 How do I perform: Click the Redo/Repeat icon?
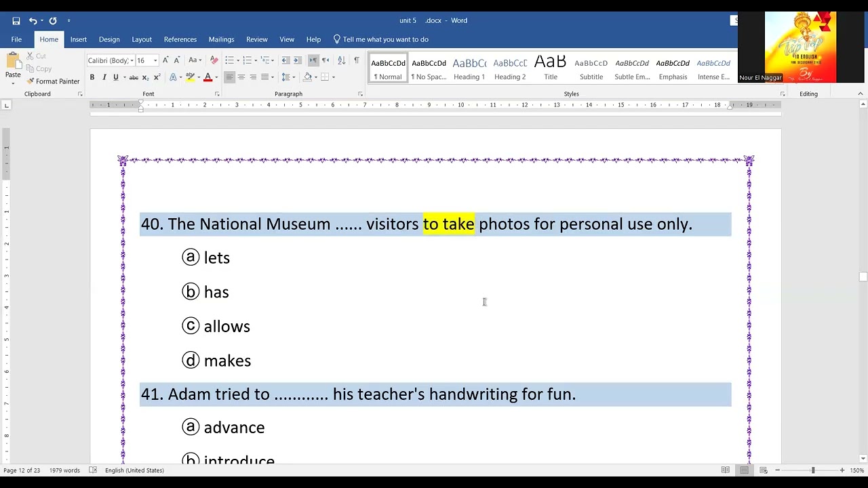tap(53, 21)
